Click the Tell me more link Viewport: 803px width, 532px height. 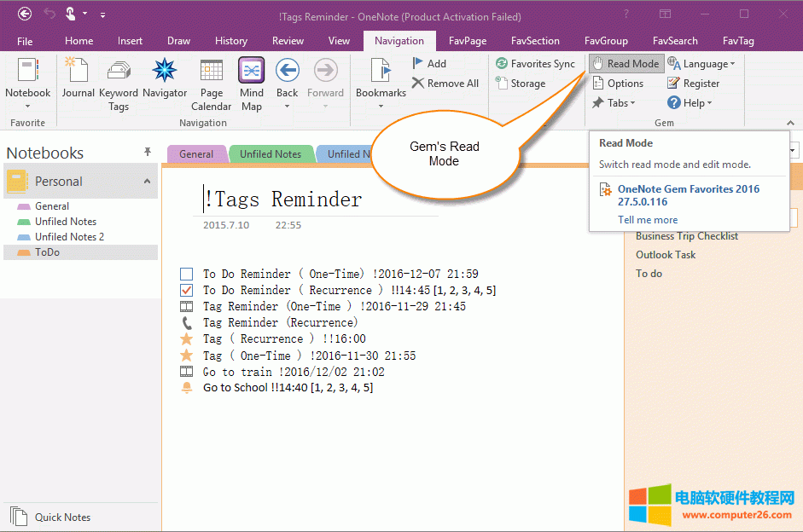(x=647, y=219)
